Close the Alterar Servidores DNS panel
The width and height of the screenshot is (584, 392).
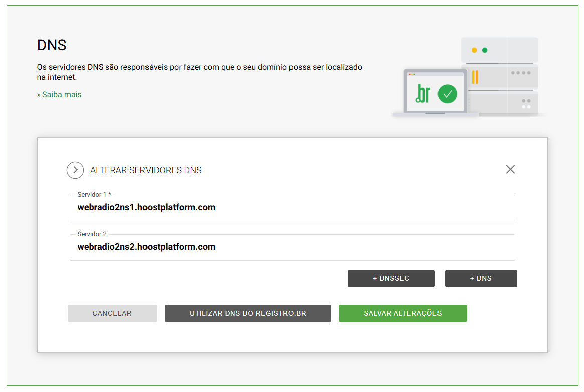click(510, 169)
